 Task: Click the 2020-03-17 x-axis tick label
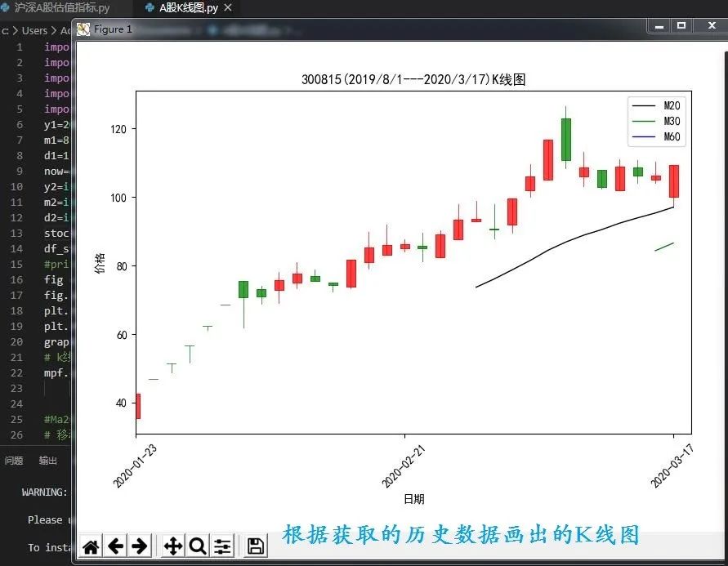(x=672, y=466)
